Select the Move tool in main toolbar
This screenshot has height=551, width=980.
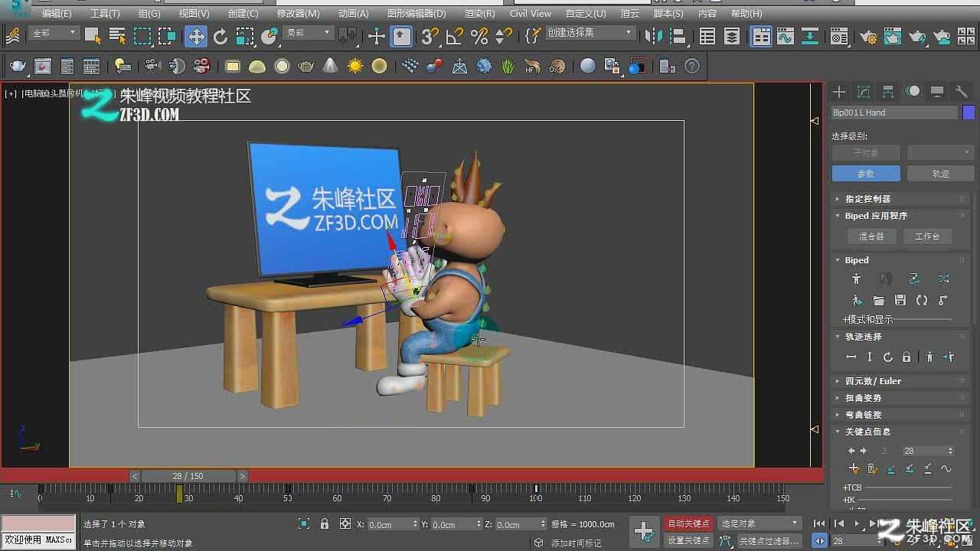pyautogui.click(x=196, y=36)
